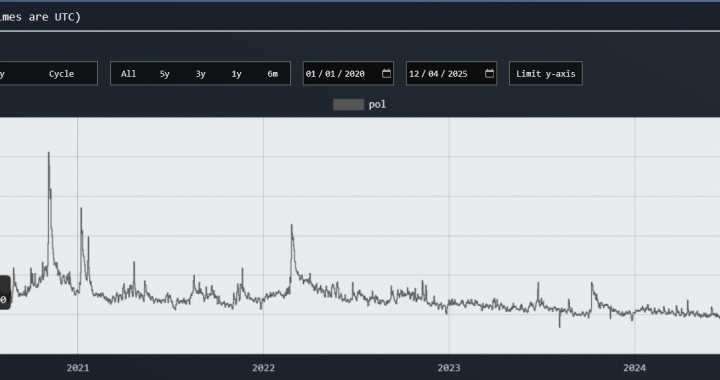Click the 2021 x-axis label
Screen dimensions: 720x380
coord(78,368)
